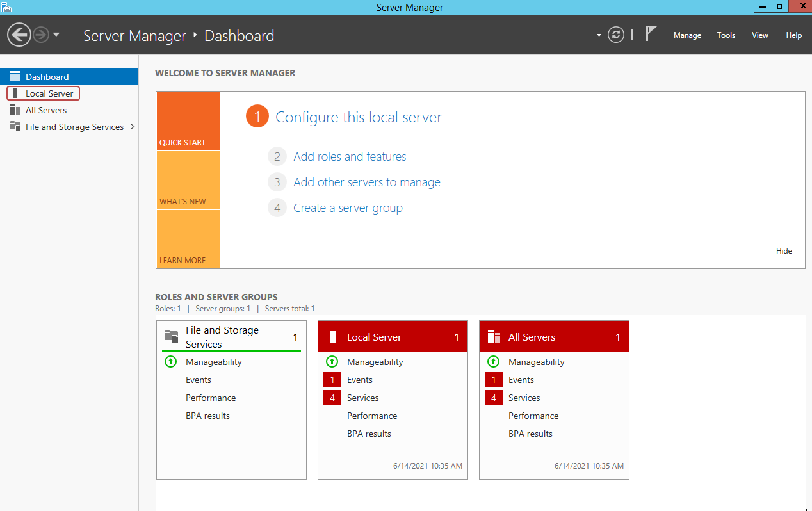Select Dashboard in the left pane
Image resolution: width=812 pixels, height=511 pixels.
(69, 76)
